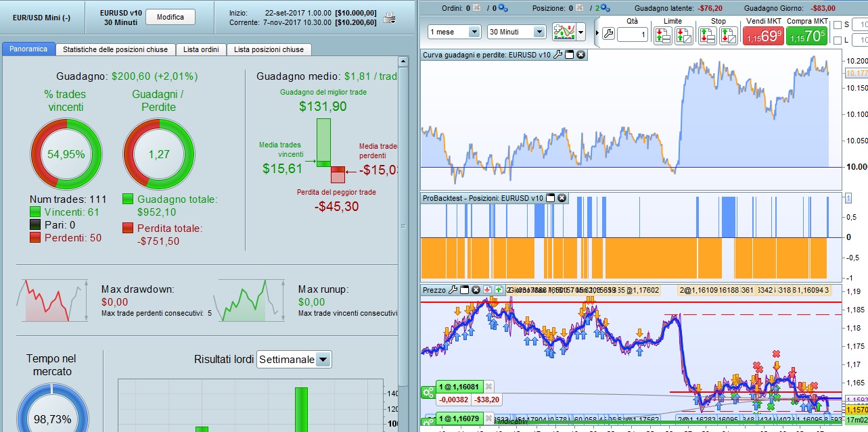The image size is (868, 432).
Task: Click green up arrow icon in Prezzo header
Action: tap(499, 289)
